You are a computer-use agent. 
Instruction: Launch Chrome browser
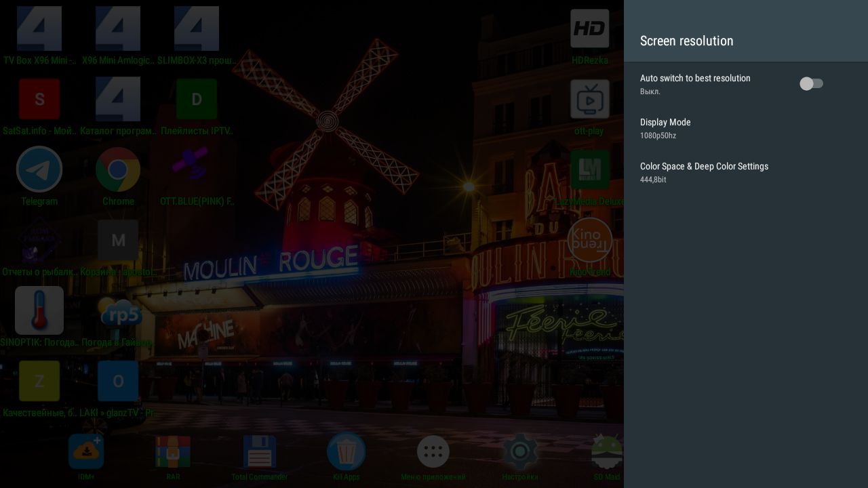[x=118, y=169]
